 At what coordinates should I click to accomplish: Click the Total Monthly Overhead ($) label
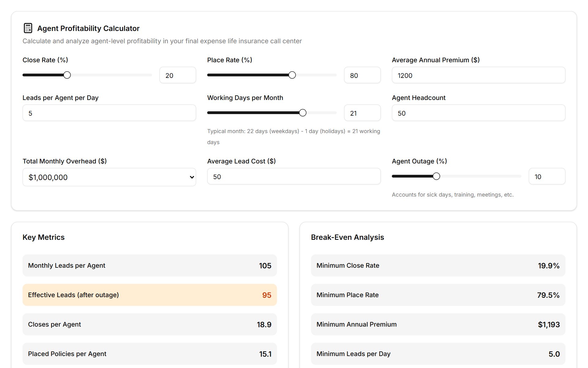[65, 161]
